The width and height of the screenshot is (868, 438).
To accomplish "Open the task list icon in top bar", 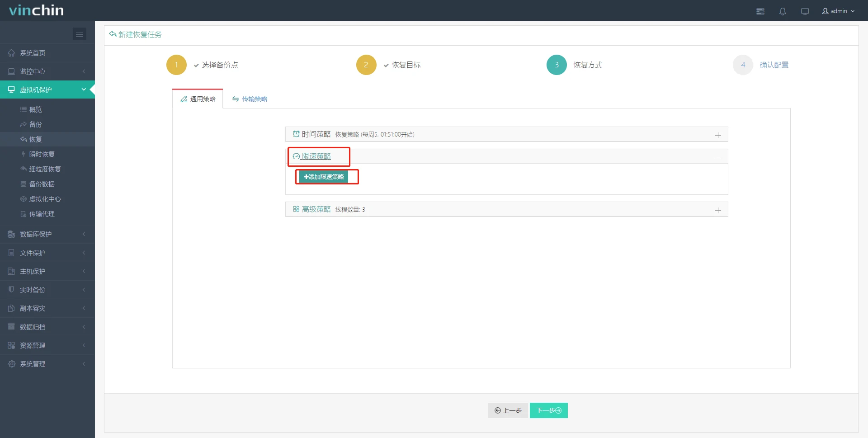I will (x=760, y=11).
